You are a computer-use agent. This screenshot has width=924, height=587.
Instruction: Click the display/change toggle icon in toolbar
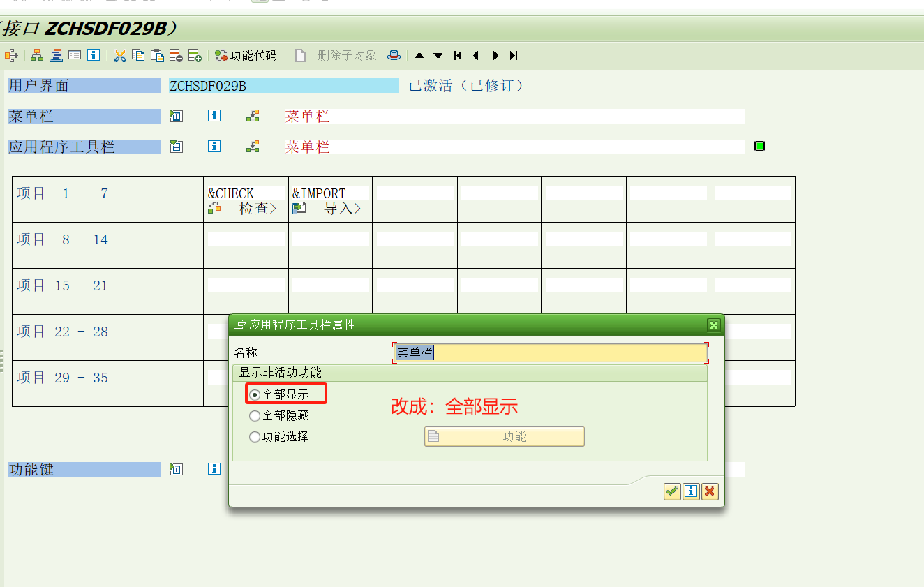pyautogui.click(x=11, y=55)
